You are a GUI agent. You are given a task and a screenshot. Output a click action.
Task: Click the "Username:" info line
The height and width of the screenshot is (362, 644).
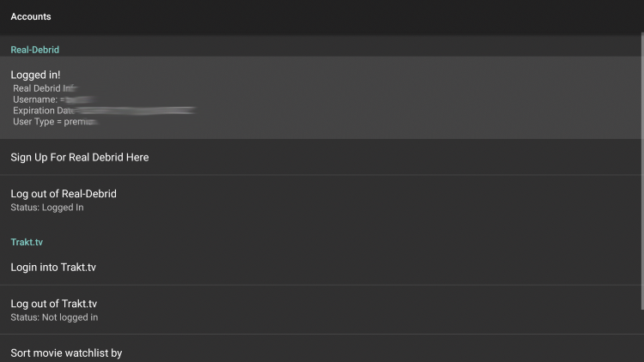coord(53,100)
